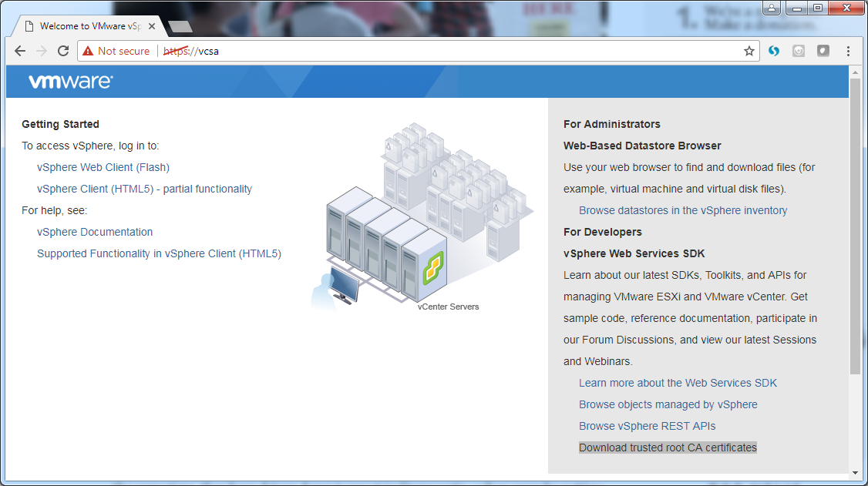The image size is (868, 486).
Task: Open Browse vSphere REST APIs link
Action: click(x=647, y=426)
